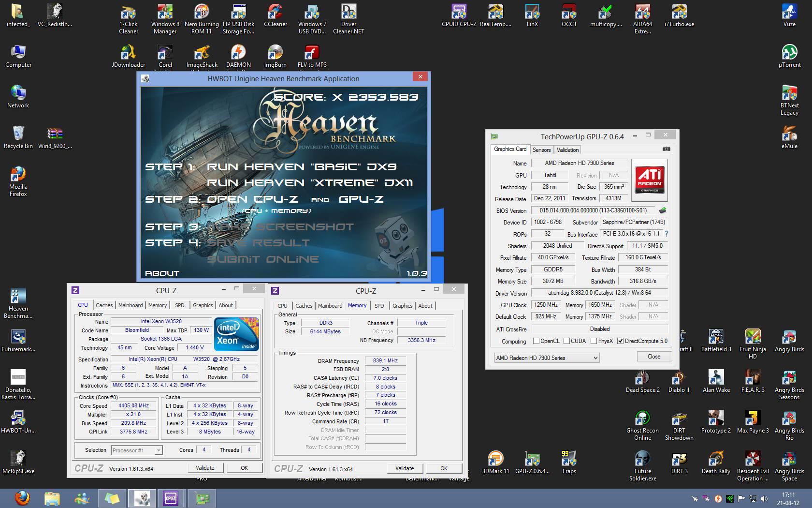Click the CPU-Z taskbar button
812x508 pixels.
click(x=171, y=498)
